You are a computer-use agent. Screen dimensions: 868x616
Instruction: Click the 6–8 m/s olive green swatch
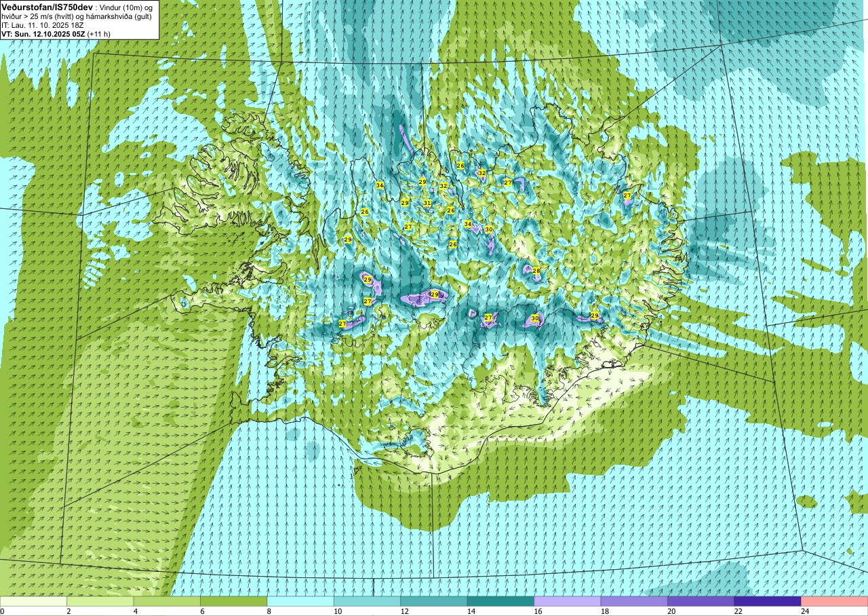pyautogui.click(x=234, y=602)
